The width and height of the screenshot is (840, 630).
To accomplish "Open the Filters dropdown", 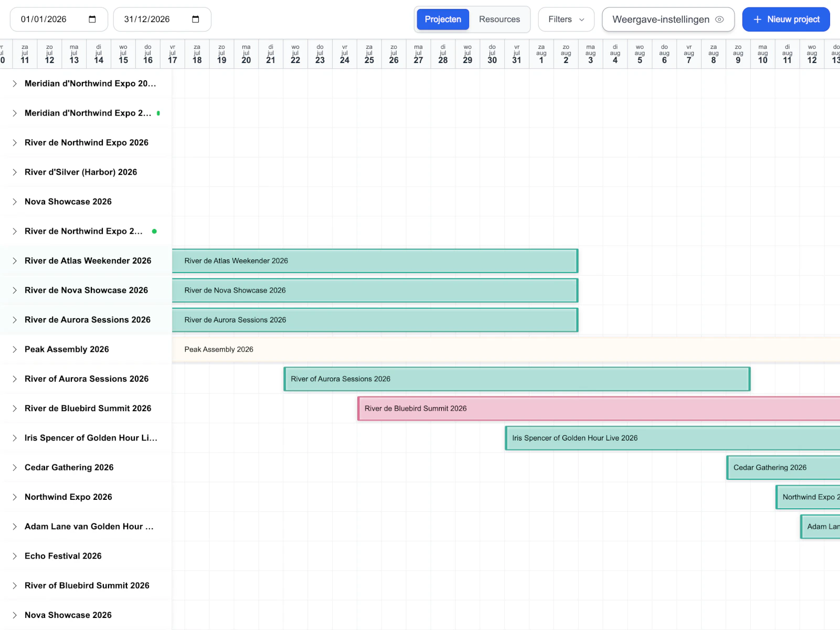I will 566,19.
